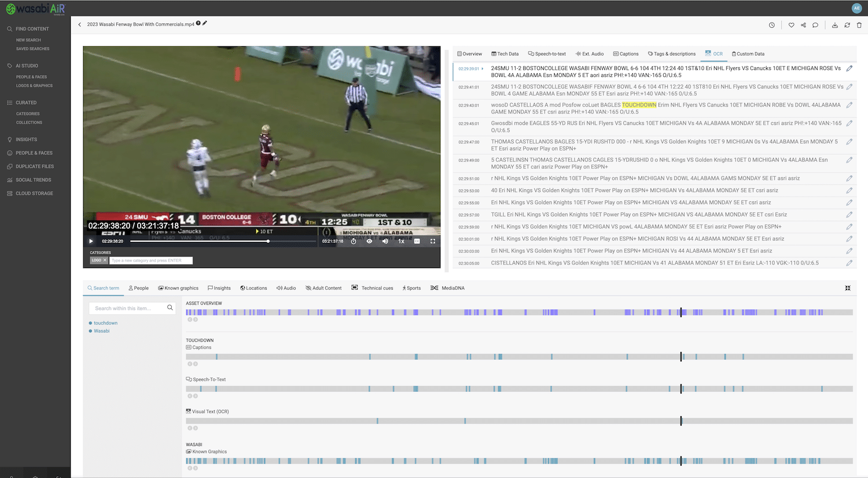Select the Wasabi search term

click(101, 331)
